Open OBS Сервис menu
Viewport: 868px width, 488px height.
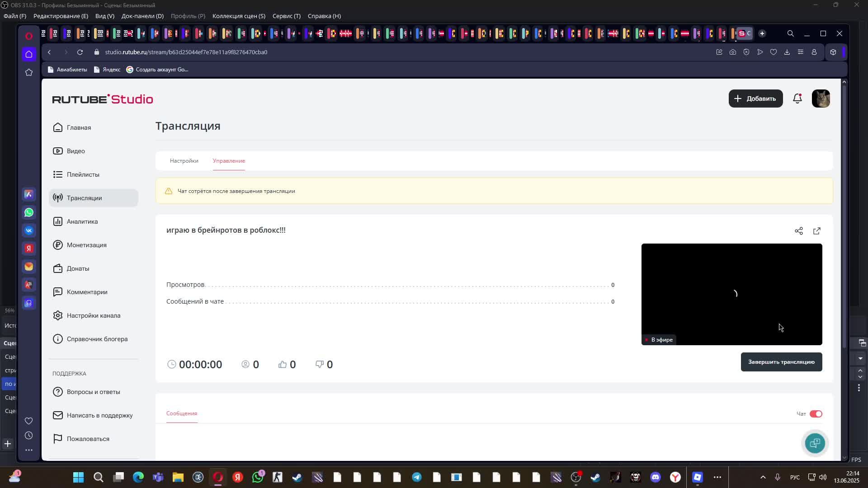point(287,16)
